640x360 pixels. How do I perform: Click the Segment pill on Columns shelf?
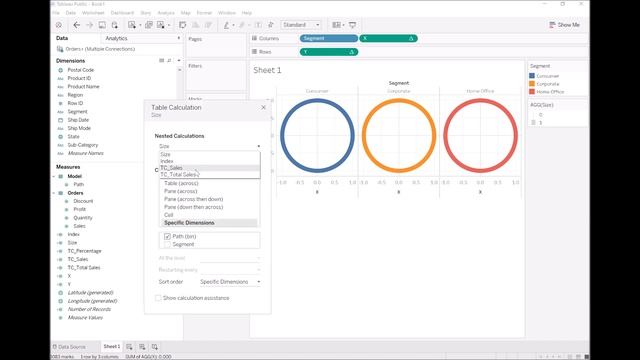click(329, 38)
